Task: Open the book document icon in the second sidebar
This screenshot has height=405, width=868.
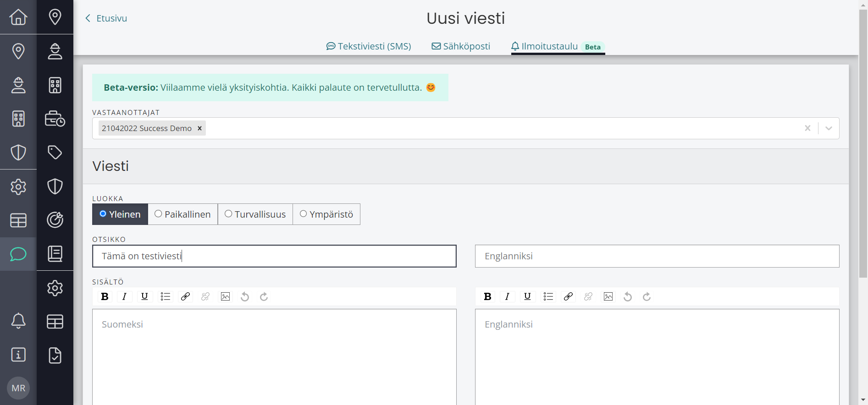Action: 55,253
